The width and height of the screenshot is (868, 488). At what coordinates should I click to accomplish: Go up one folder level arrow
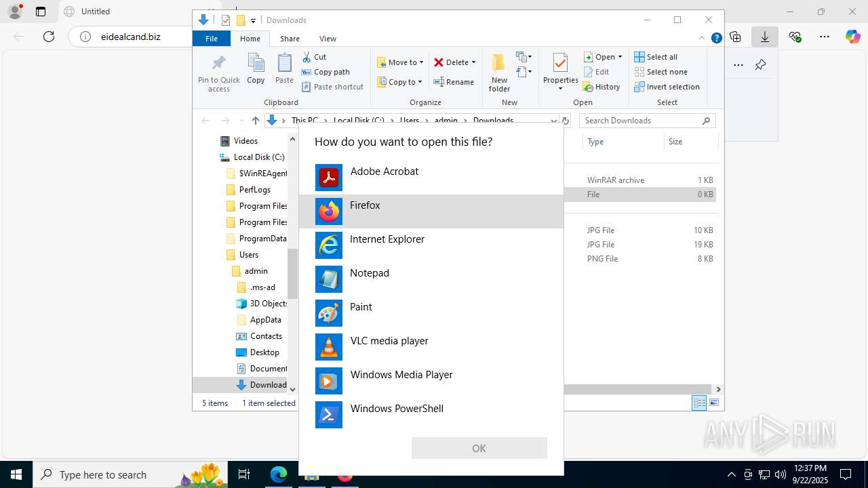point(255,121)
